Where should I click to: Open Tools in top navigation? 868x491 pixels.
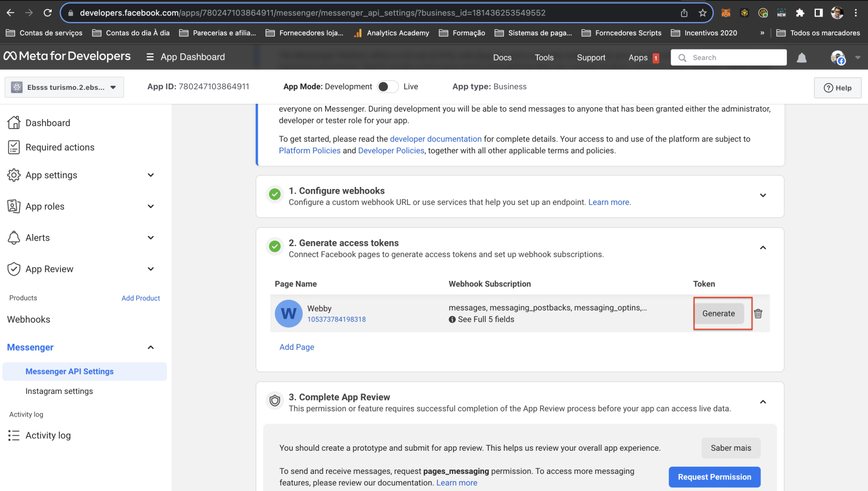pyautogui.click(x=544, y=58)
